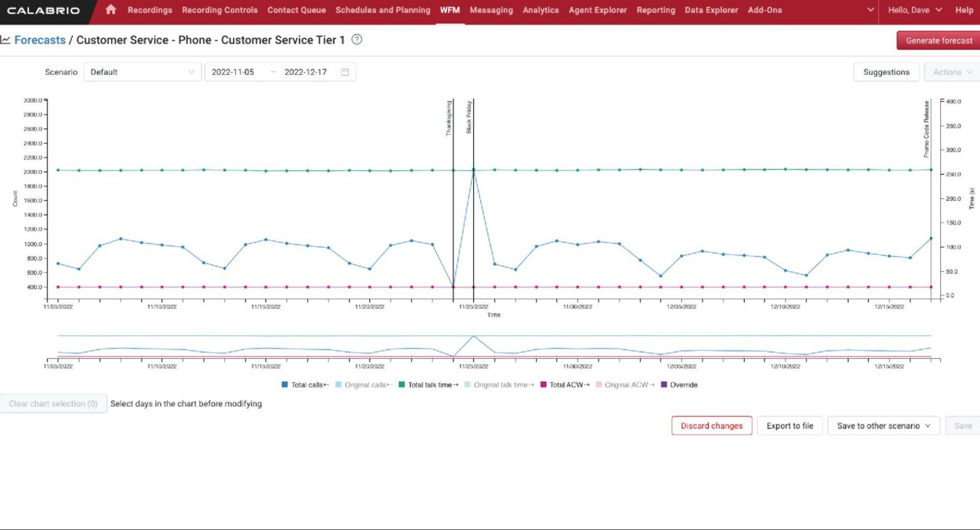Viewport: 980px width, 530px height.
Task: Click the help question mark beside the forecast title
Action: (x=357, y=40)
